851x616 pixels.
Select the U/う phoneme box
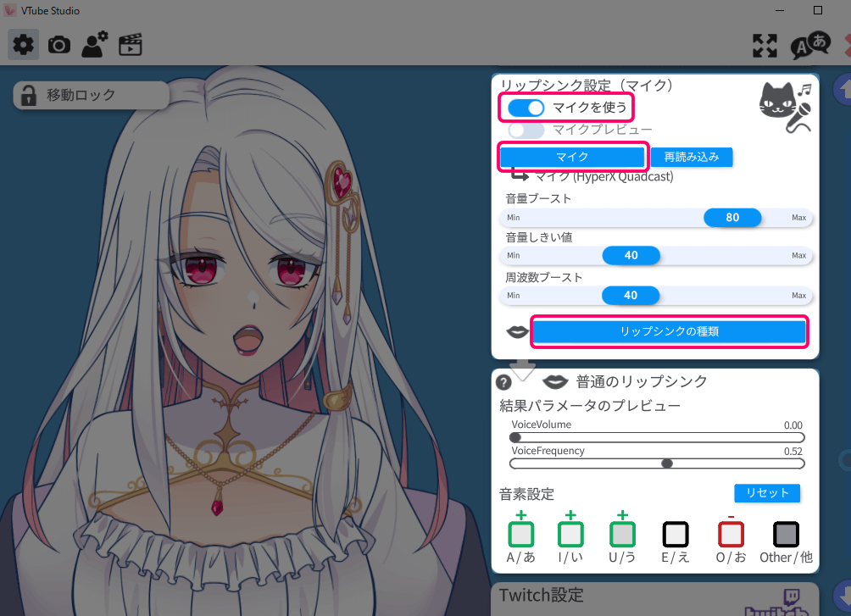point(622,534)
